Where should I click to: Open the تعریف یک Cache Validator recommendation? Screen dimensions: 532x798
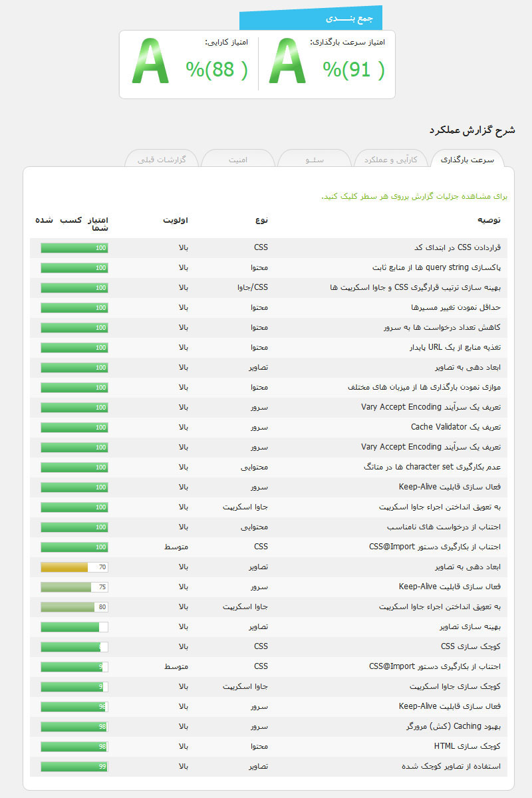269,428
